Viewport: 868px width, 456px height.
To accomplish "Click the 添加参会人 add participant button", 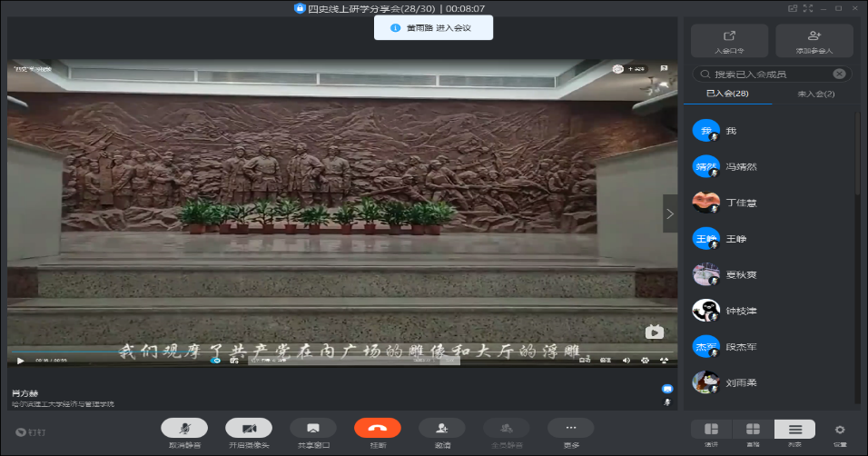I will coord(814,41).
